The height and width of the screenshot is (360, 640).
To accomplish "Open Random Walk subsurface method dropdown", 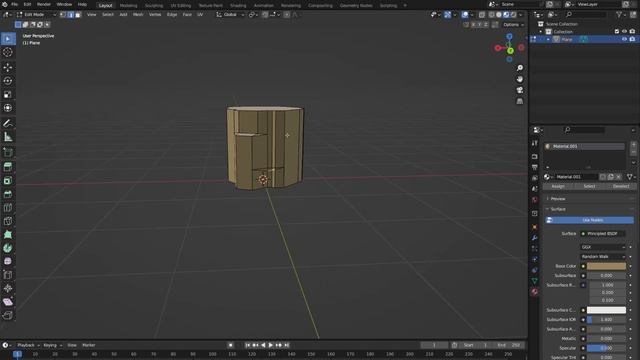I will pyautogui.click(x=603, y=257).
